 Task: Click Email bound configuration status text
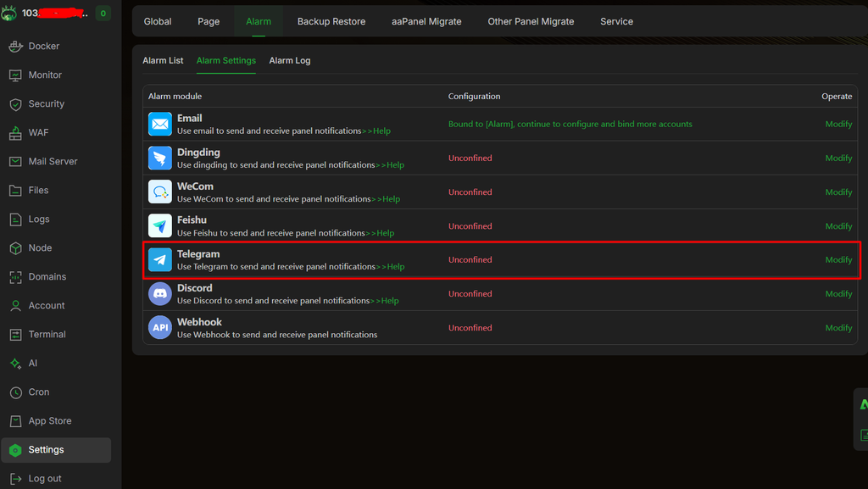coord(570,124)
